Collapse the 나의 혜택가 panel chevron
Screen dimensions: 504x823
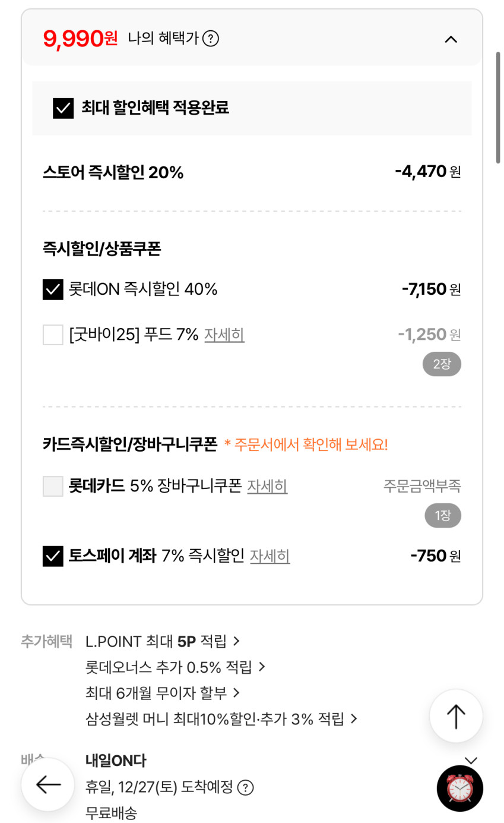pyautogui.click(x=451, y=39)
